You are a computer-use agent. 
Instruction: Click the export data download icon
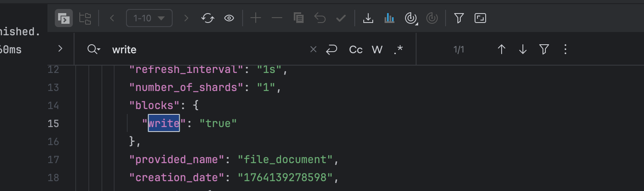click(x=368, y=18)
